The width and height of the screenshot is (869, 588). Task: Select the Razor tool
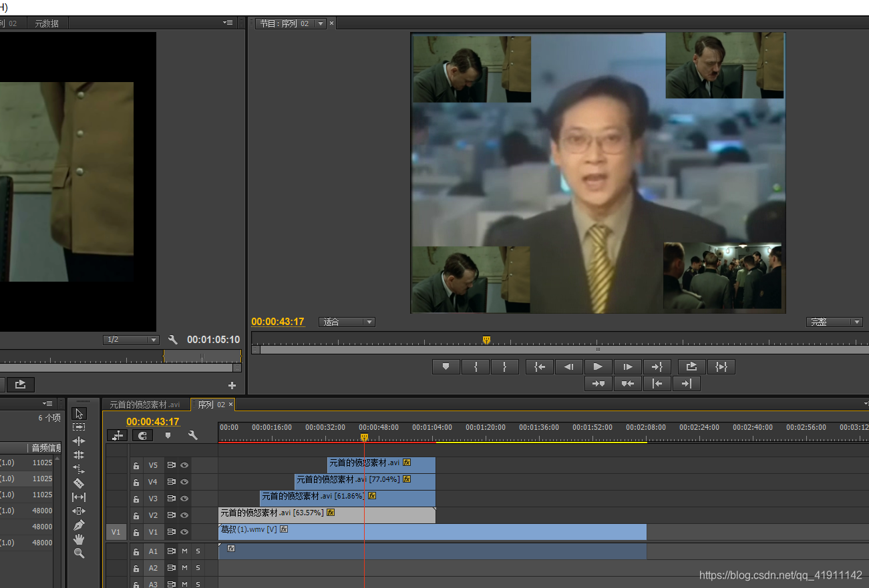(x=79, y=483)
